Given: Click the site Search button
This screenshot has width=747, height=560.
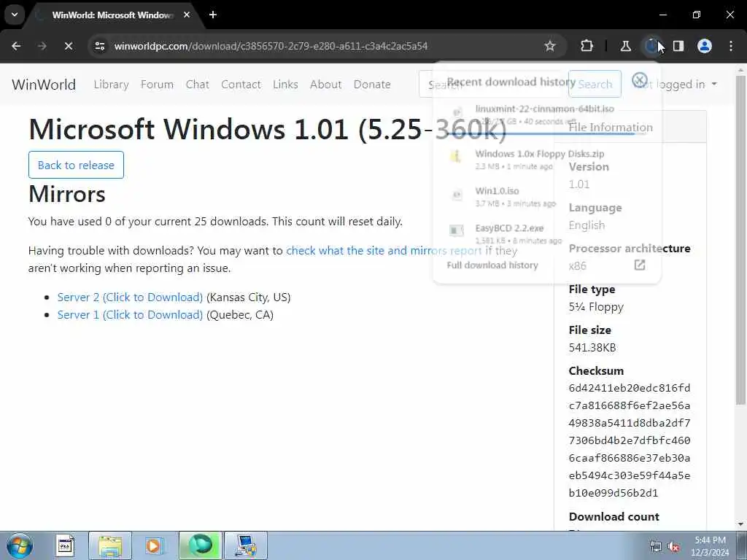Looking at the screenshot, I should pos(595,84).
